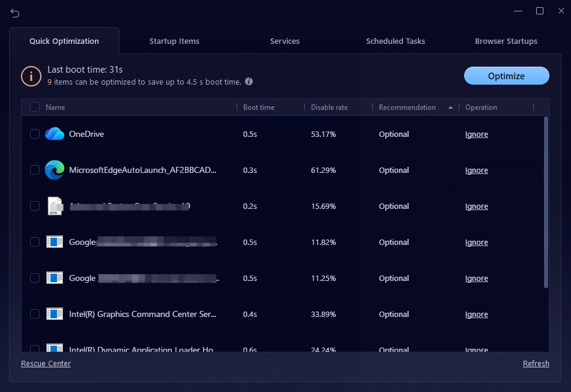Click the 33.89% disable rate value
The height and width of the screenshot is (392, 571).
[x=324, y=315]
